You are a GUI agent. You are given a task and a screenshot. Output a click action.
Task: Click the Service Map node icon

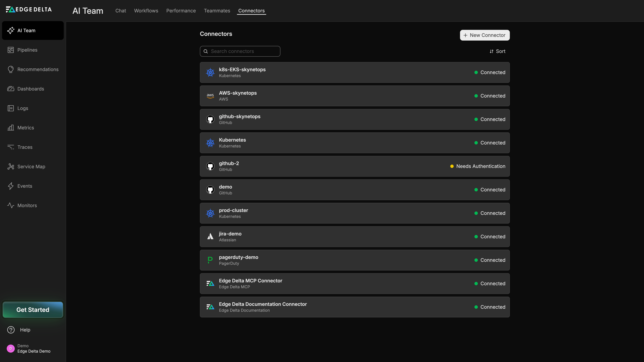pos(11,167)
